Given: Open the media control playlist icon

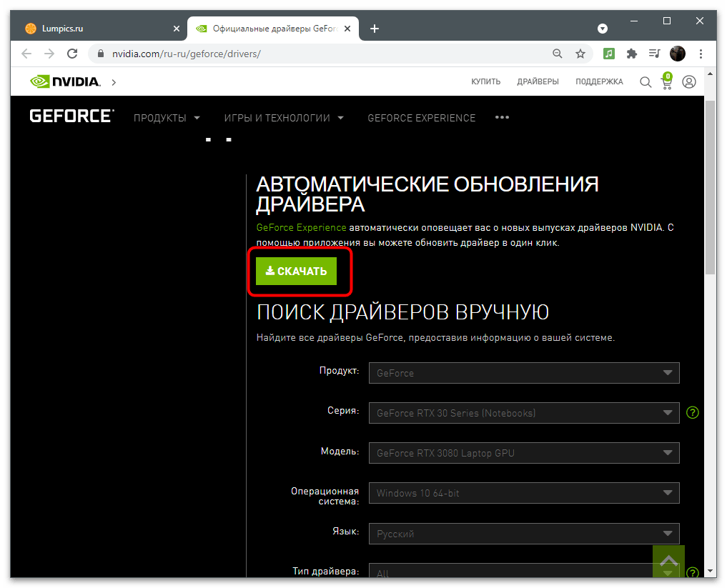Looking at the screenshot, I should (x=654, y=54).
